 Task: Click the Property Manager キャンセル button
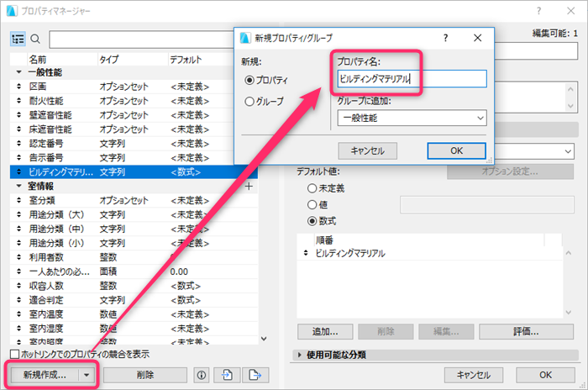473,375
